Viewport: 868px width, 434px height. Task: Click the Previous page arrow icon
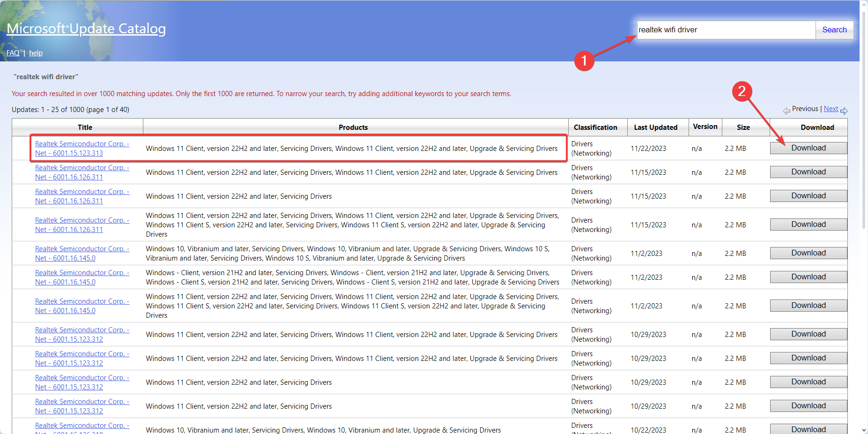(x=786, y=111)
